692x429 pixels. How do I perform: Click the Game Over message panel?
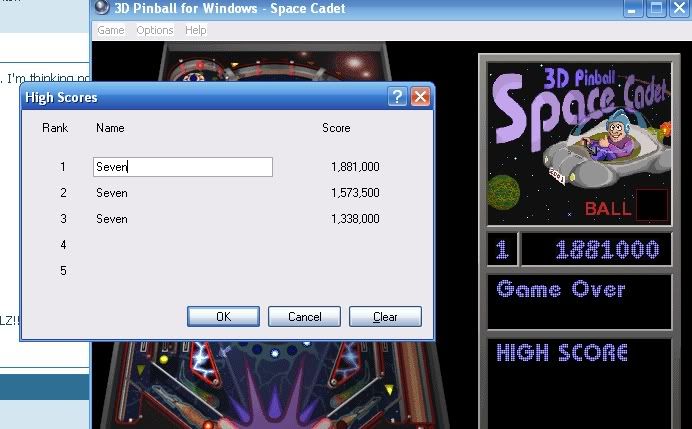click(x=579, y=302)
